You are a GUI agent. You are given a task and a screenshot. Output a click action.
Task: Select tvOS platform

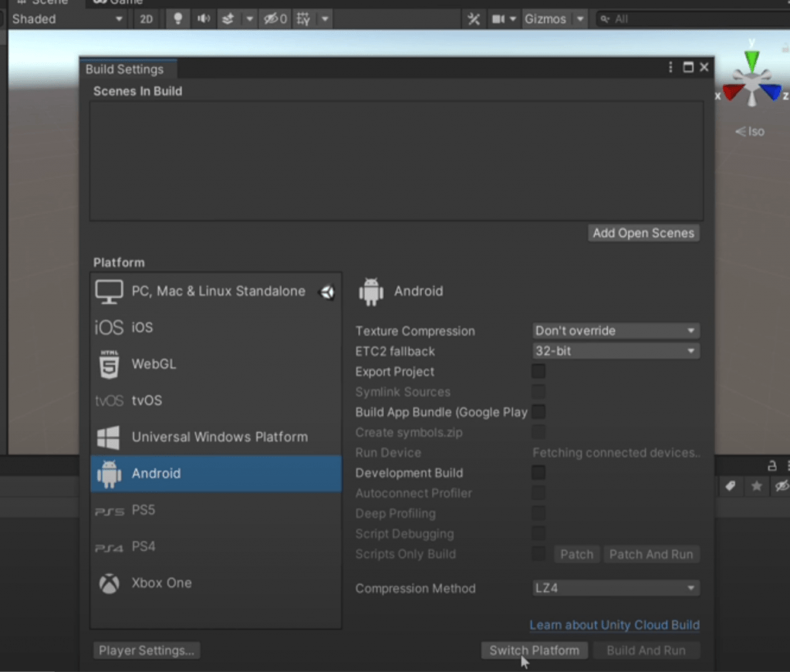point(216,400)
